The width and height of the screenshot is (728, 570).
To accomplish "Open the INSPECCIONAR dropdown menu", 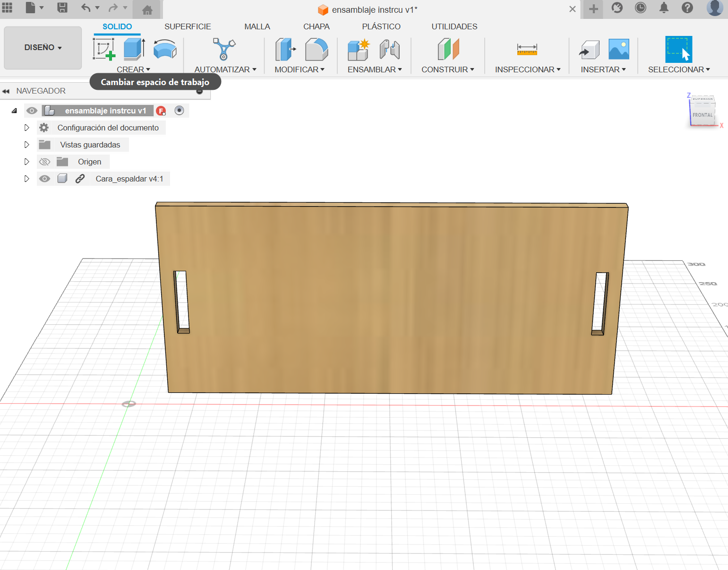I will click(x=528, y=69).
